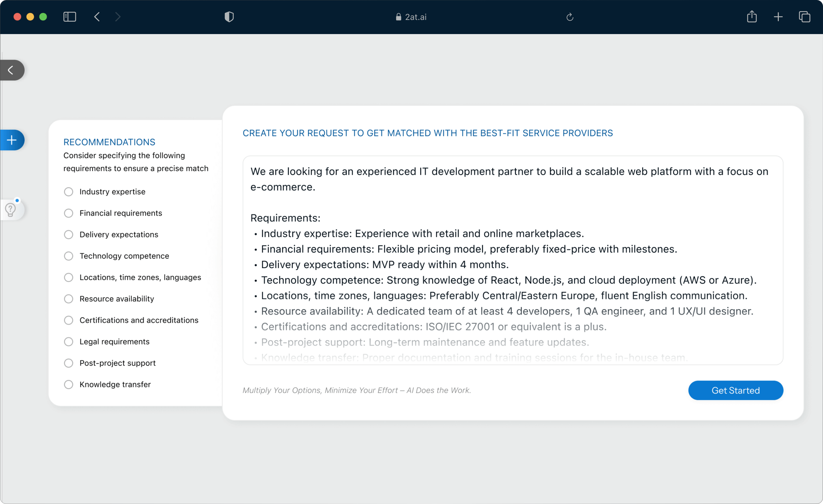Collapse sidebar with left chevron tab
The width and height of the screenshot is (823, 504).
[x=11, y=70]
